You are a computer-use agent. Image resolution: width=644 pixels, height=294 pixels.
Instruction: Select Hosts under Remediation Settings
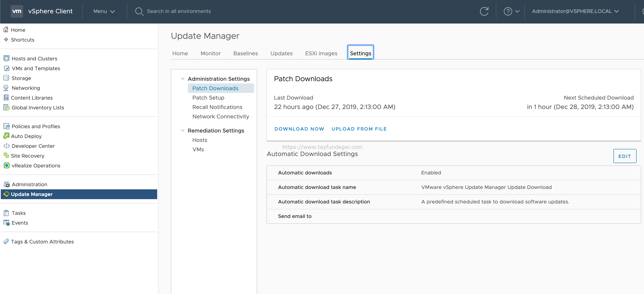(x=200, y=140)
